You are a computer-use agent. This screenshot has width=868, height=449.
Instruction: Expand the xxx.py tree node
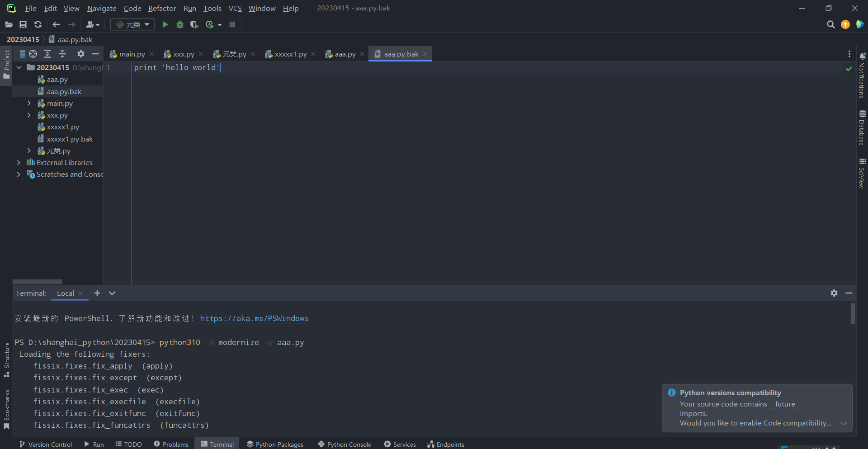click(29, 115)
